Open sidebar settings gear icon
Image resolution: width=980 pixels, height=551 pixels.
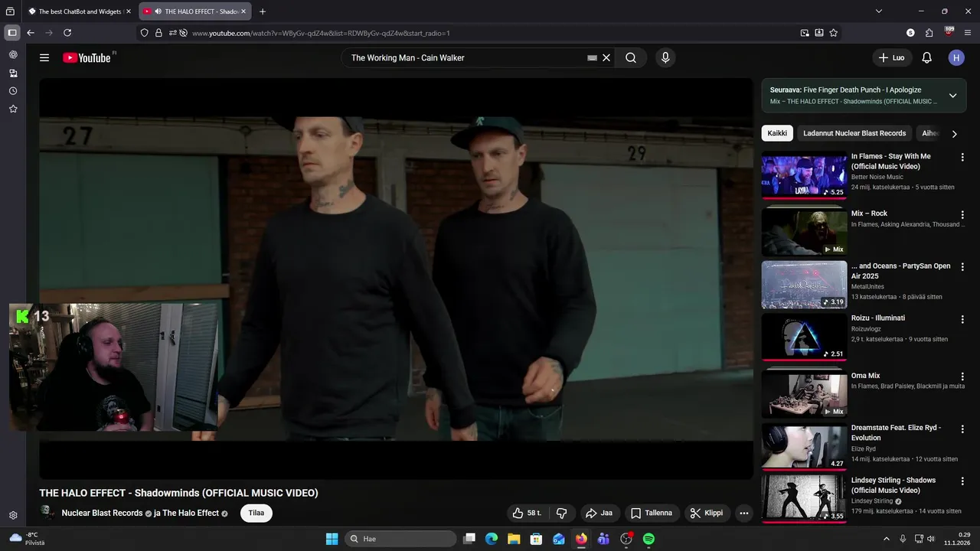click(x=13, y=516)
